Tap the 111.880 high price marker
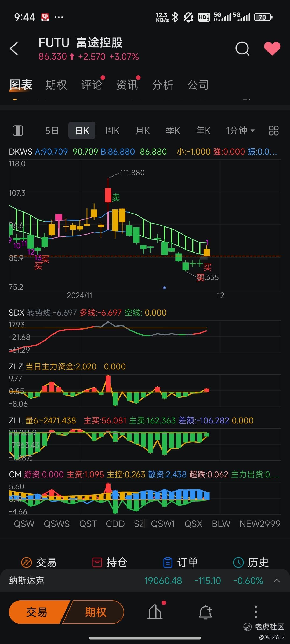 [x=132, y=173]
